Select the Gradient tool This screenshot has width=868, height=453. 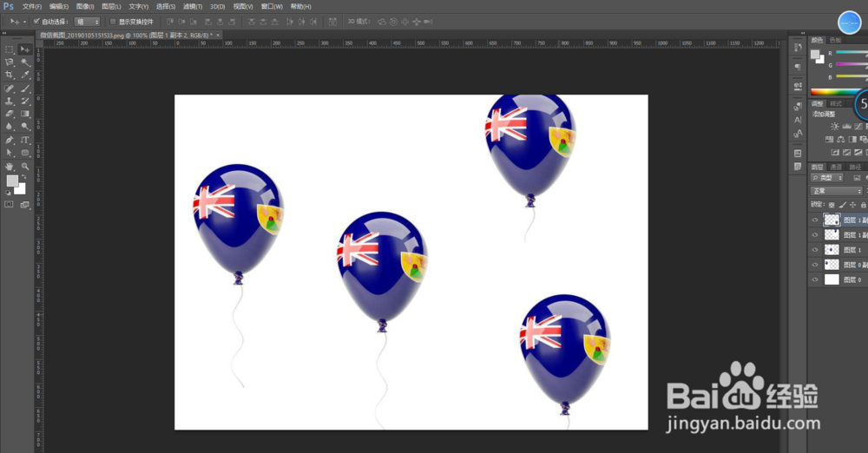pos(25,114)
